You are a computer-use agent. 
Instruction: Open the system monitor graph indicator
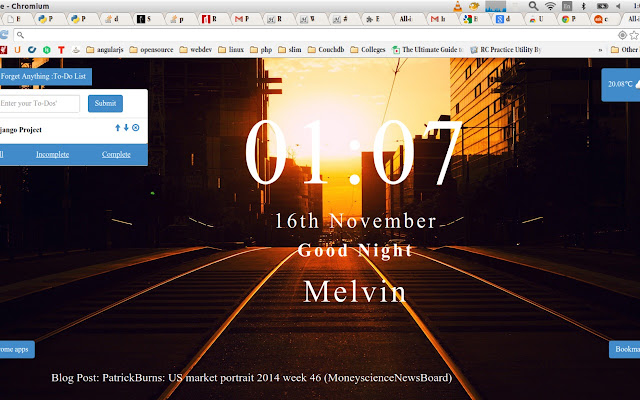496,6
